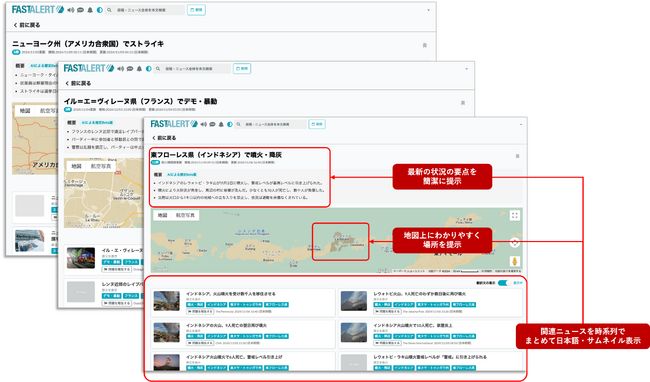This screenshot has width=650, height=382.
Task: Expand the Indonesia map to fullscreen
Action: click(514, 215)
